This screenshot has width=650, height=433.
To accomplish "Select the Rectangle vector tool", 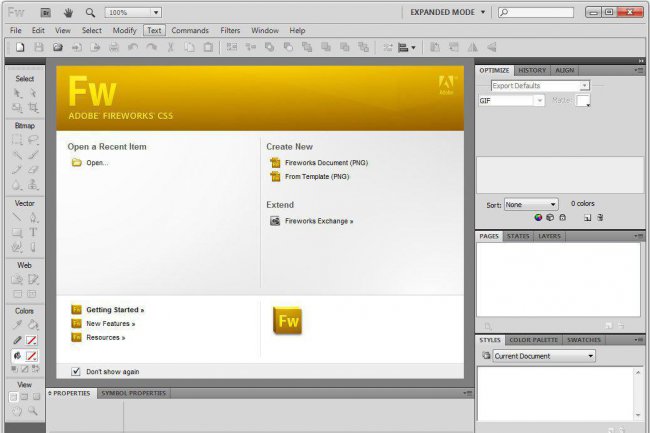I will tap(17, 232).
